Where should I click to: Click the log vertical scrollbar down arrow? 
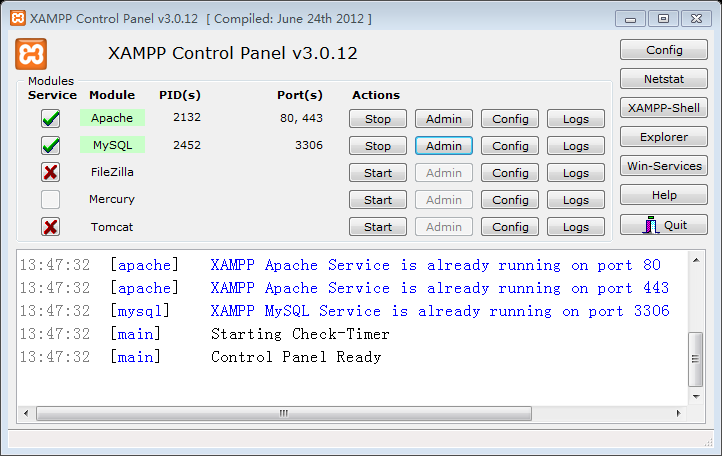click(697, 396)
